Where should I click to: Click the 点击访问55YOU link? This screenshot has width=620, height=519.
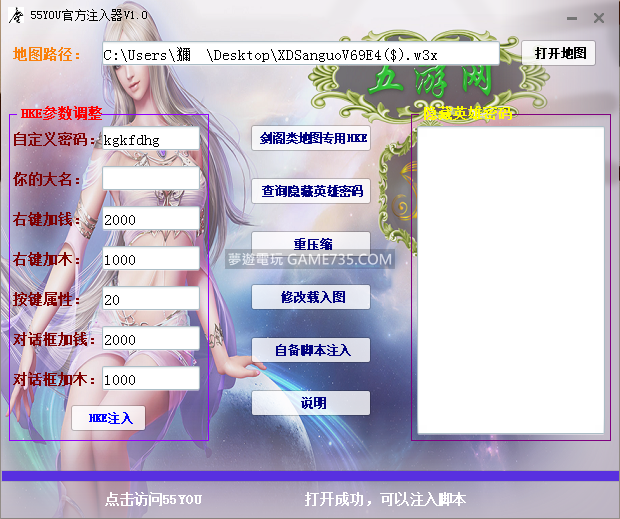(x=153, y=499)
